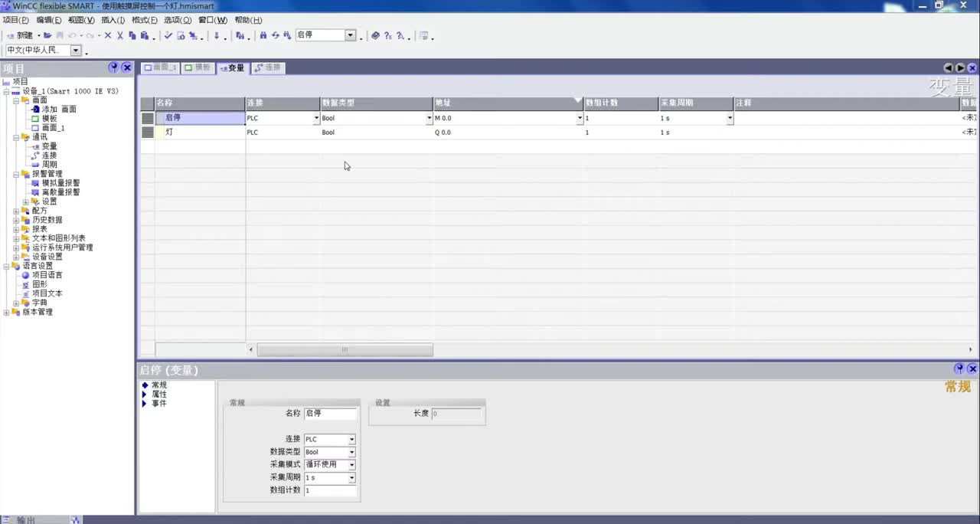Click the Q 0.0 address cell
The width and height of the screenshot is (980, 524).
coord(508,133)
